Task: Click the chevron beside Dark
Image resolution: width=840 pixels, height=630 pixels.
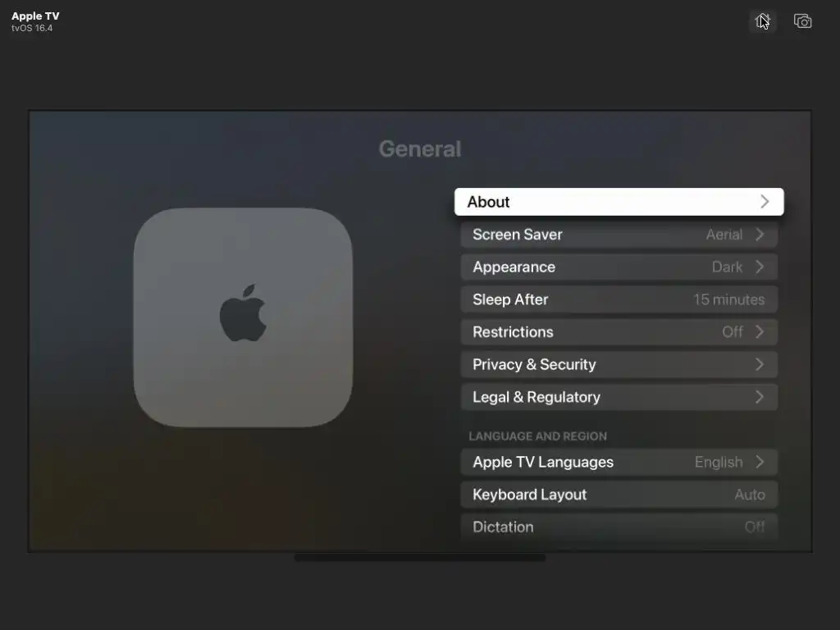Action: (x=760, y=267)
